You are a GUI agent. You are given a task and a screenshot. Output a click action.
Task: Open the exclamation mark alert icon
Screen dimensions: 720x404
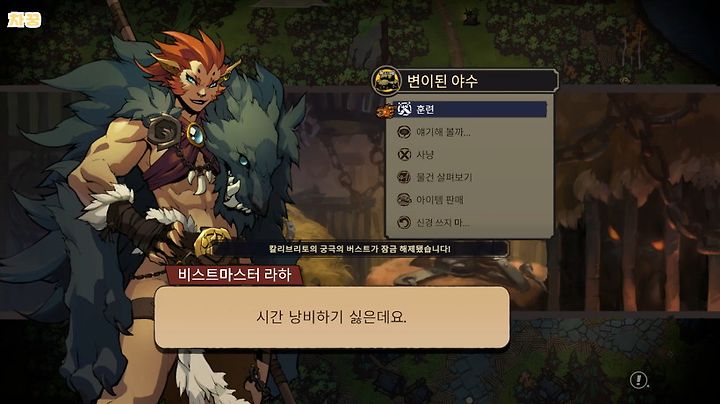(638, 380)
